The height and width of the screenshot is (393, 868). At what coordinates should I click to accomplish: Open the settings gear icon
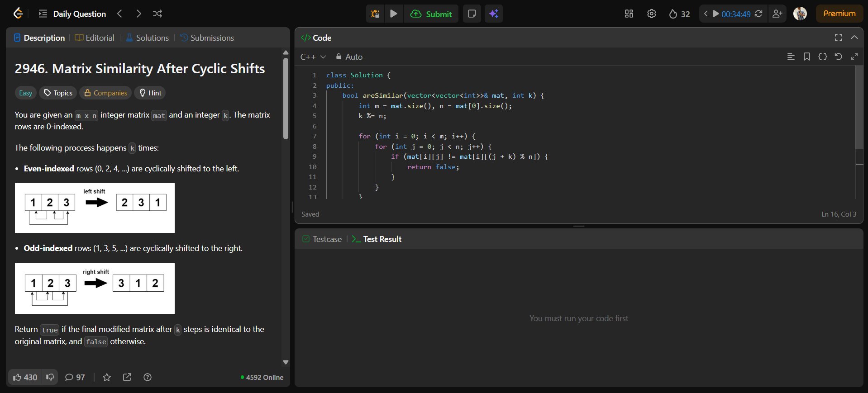coord(651,14)
